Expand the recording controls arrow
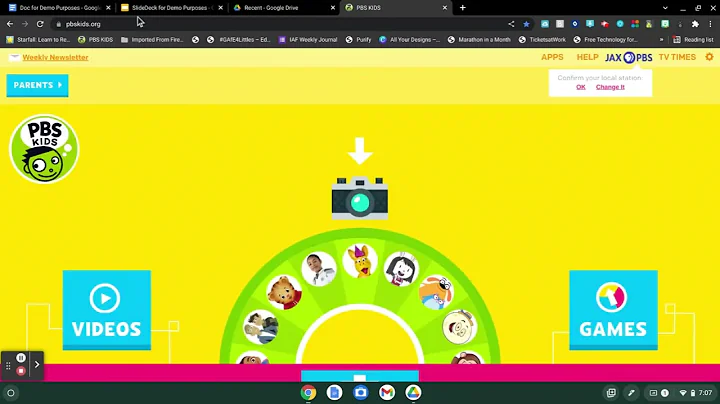Screen dimensions: 720x404 tap(37, 365)
